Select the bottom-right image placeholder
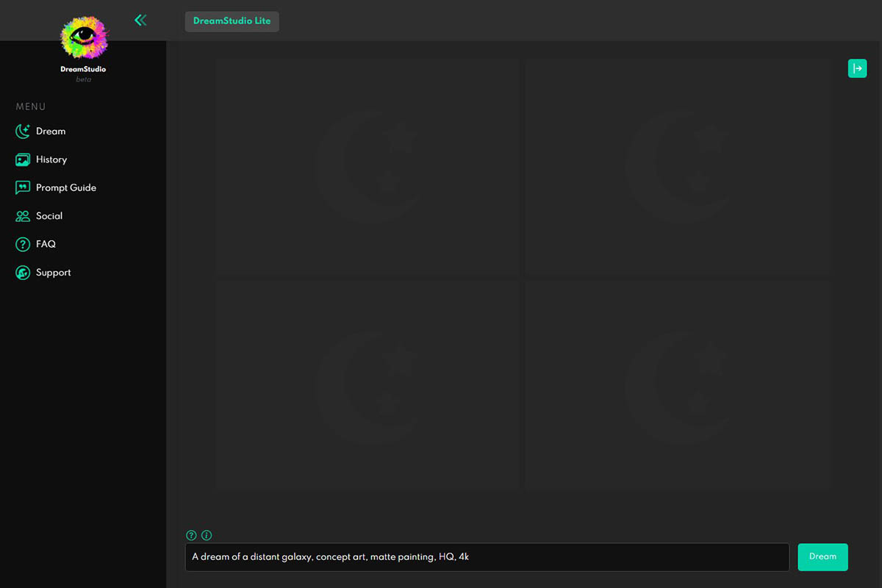882x588 pixels. coord(678,385)
